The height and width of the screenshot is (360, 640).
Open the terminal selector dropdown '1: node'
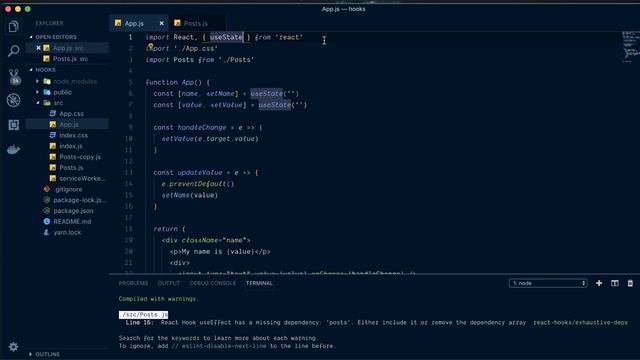(x=548, y=283)
